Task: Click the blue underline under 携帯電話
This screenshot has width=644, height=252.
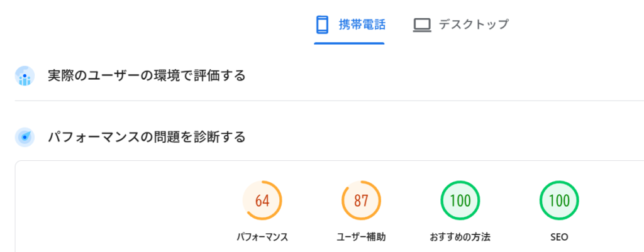Action: click(x=349, y=43)
